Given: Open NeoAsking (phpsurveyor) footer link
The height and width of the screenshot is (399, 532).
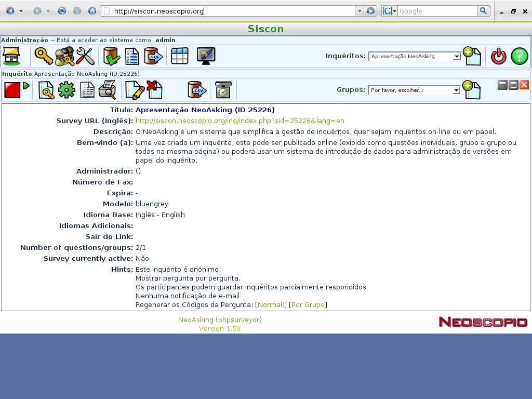Looking at the screenshot, I should (x=220, y=320).
